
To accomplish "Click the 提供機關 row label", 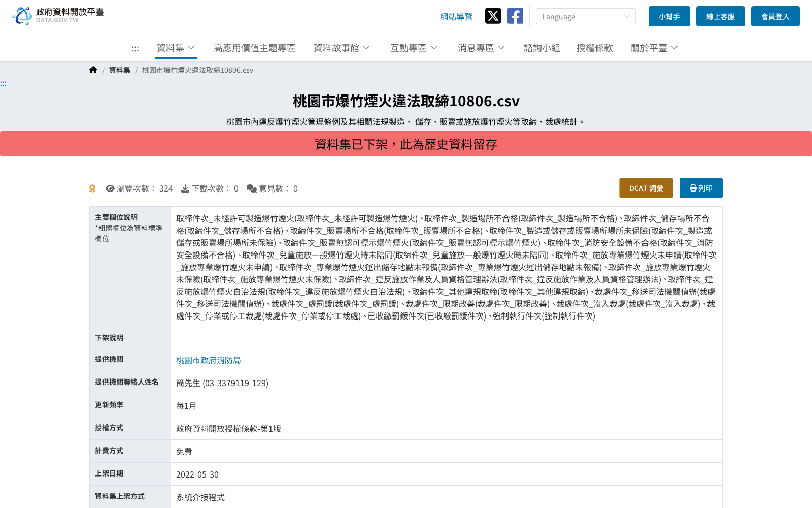I will point(109,359).
